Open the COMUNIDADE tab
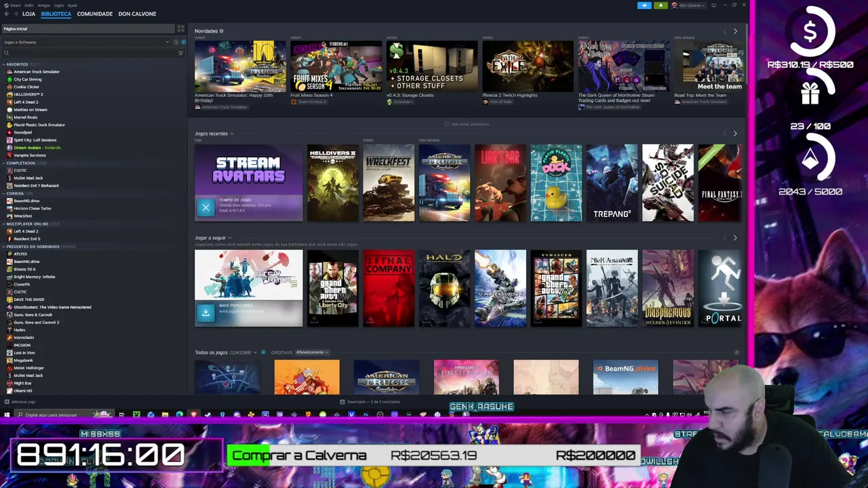 pos(94,14)
